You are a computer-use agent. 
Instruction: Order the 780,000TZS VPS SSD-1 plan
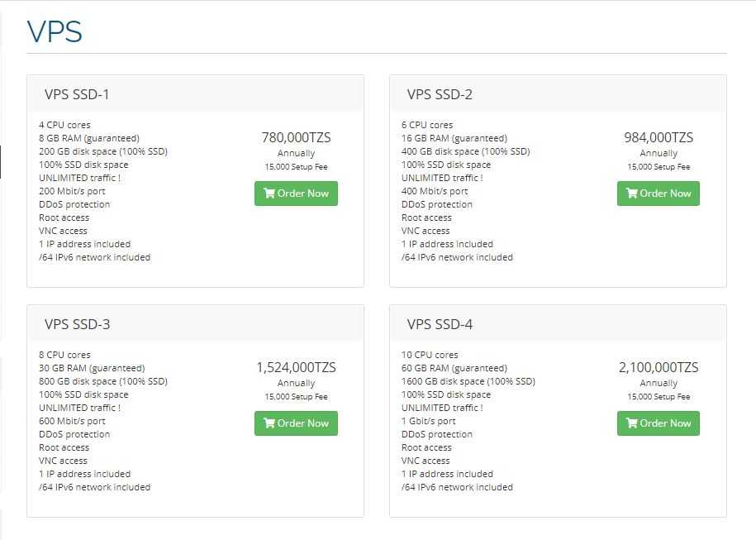coord(296,194)
